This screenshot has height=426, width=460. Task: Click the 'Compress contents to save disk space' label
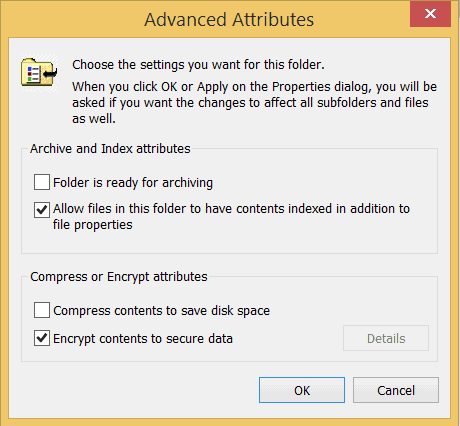161,311
